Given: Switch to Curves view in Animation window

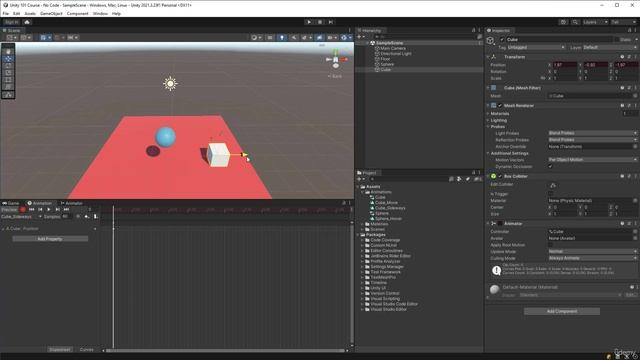Looking at the screenshot, I should tap(86, 350).
